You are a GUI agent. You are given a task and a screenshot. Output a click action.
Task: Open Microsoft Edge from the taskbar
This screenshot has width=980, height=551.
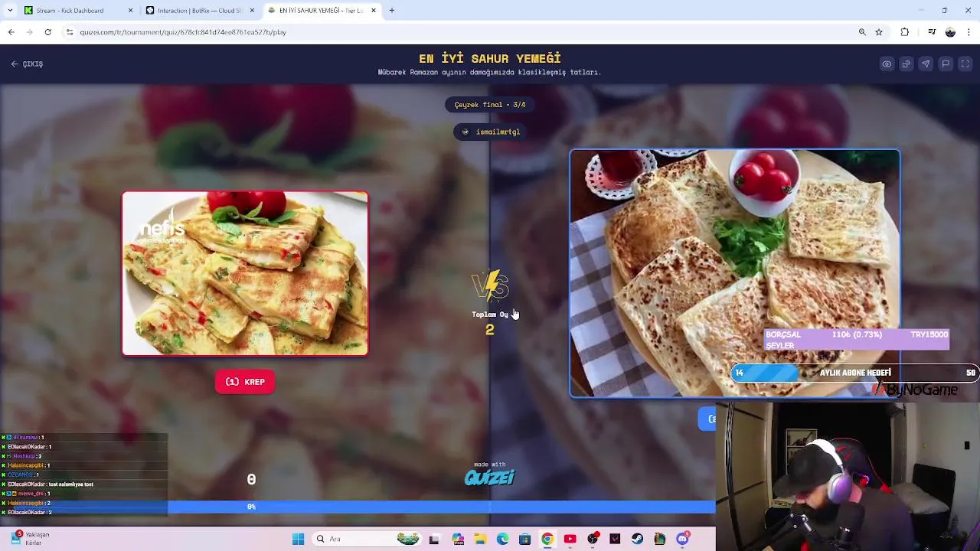[x=503, y=539]
